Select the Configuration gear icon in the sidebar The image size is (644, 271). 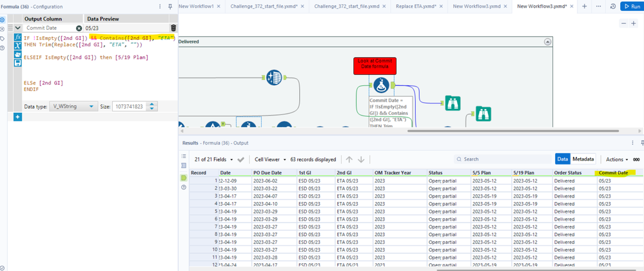[3, 19]
